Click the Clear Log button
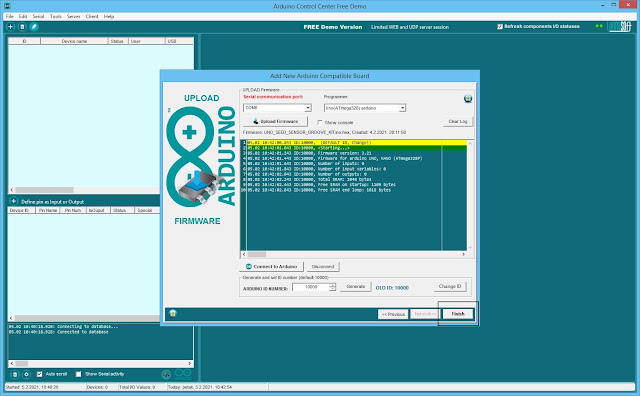This screenshot has height=396, width=640. [x=458, y=122]
